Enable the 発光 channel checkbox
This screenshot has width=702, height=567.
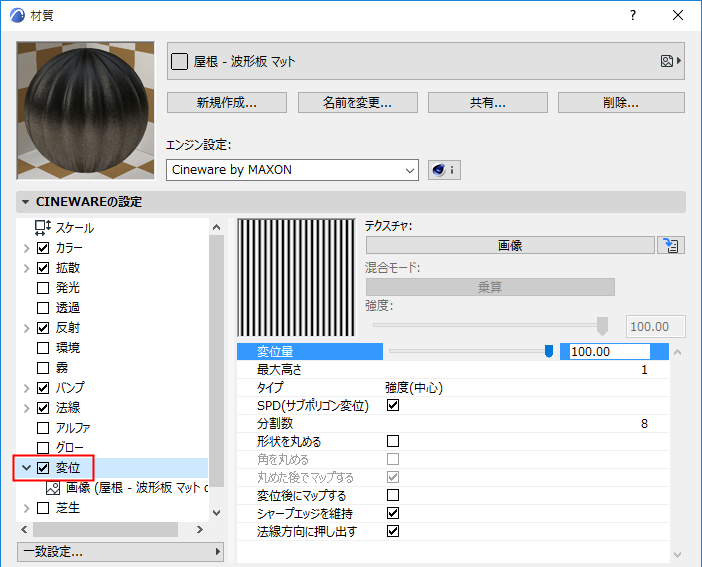(43, 288)
